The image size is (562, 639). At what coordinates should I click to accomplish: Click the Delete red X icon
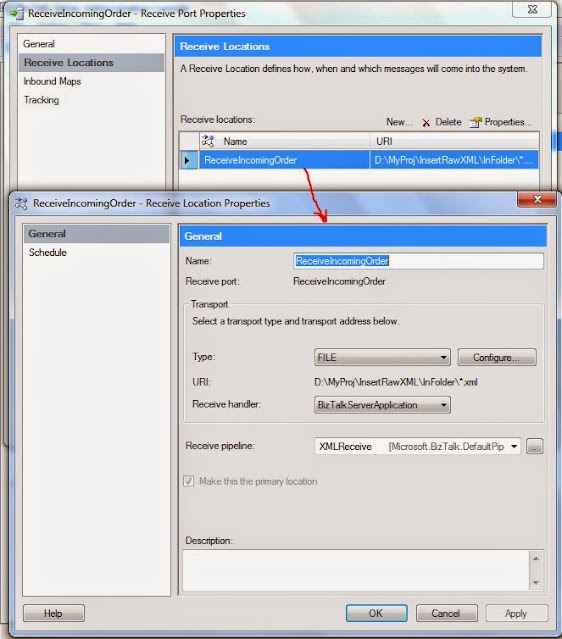click(x=426, y=122)
